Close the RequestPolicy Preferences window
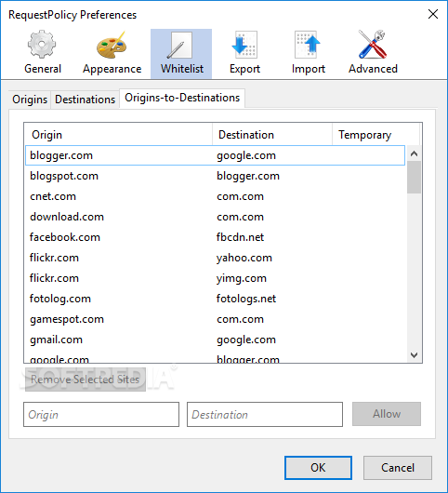This screenshot has width=448, height=493. click(x=433, y=14)
